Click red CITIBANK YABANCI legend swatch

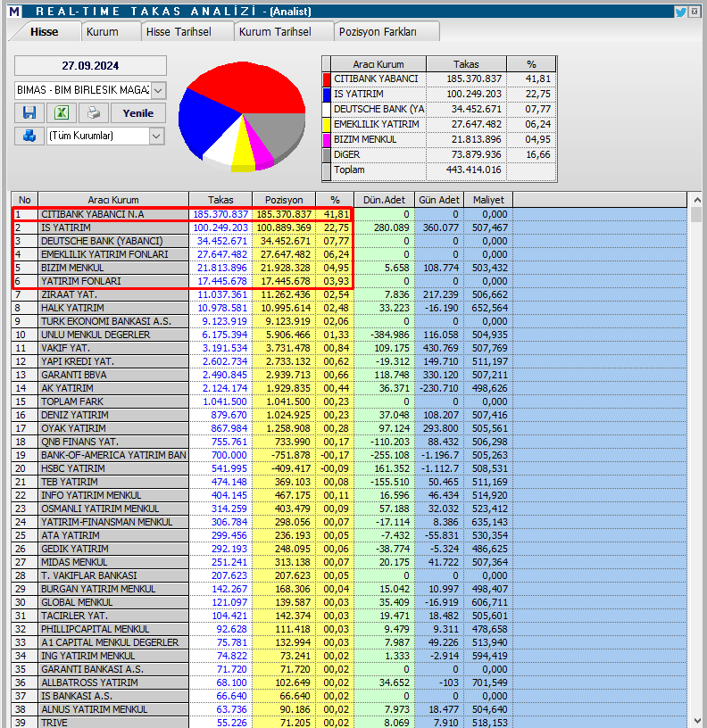(x=327, y=79)
